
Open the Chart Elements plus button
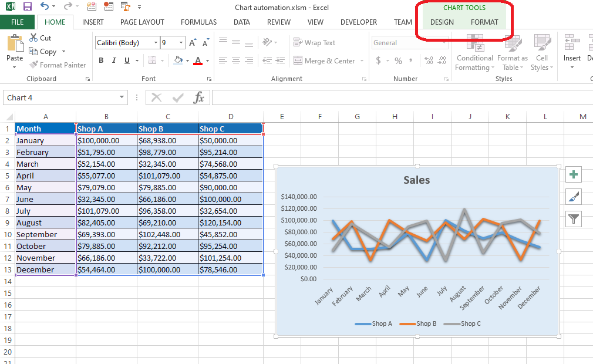click(x=573, y=174)
